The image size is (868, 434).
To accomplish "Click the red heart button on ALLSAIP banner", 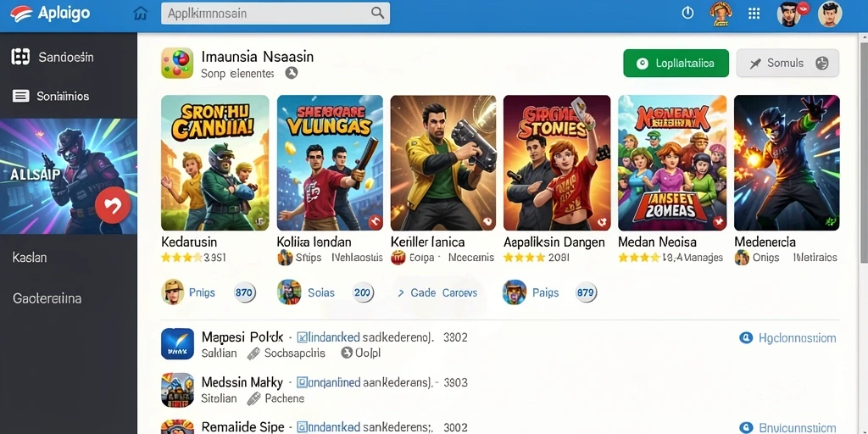I will 113,205.
